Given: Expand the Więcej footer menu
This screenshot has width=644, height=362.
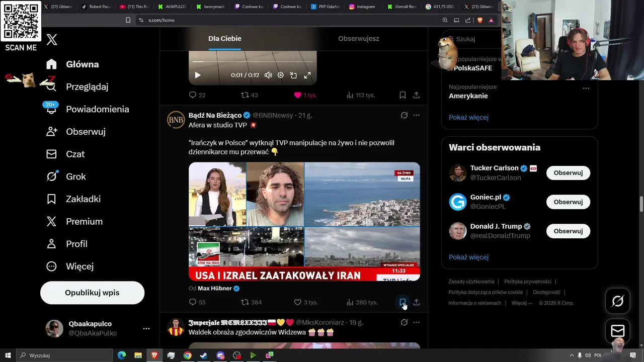Looking at the screenshot, I should [522, 303].
